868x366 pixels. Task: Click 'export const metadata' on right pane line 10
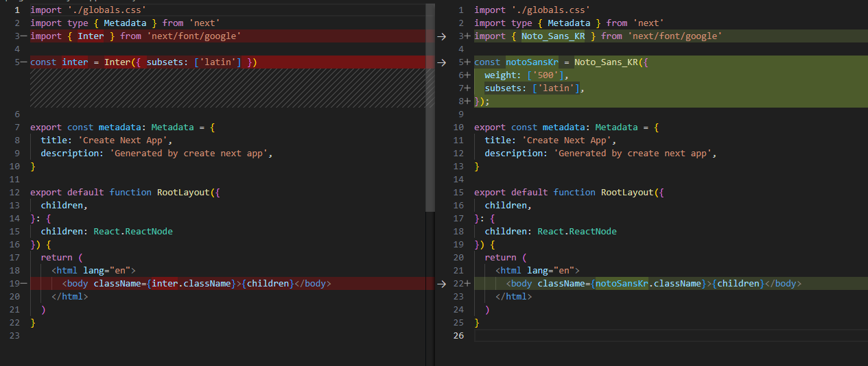click(x=529, y=127)
